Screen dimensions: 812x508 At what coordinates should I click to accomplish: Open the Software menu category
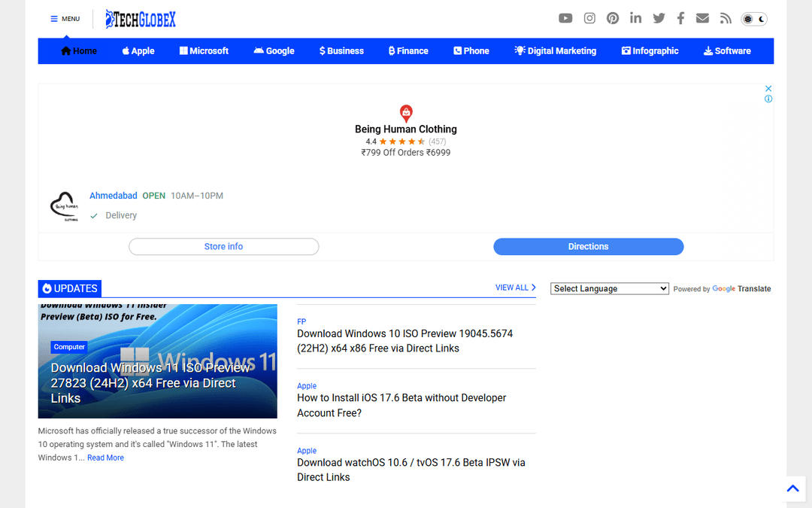pos(727,51)
